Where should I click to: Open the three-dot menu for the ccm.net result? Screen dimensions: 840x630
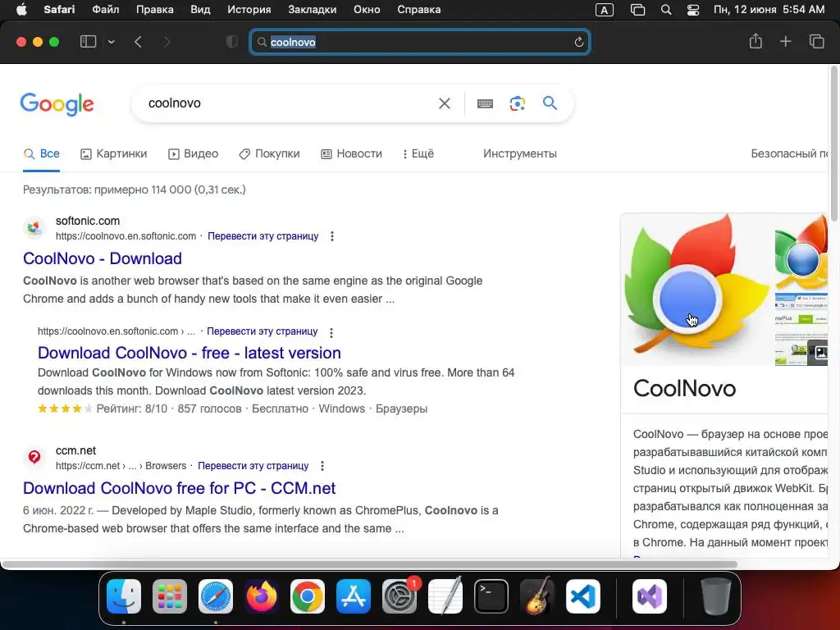322,466
